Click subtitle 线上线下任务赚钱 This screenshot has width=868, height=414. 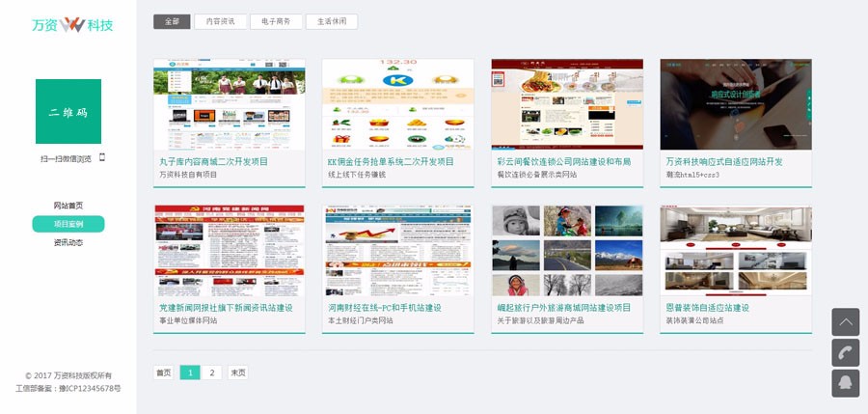[x=357, y=175]
